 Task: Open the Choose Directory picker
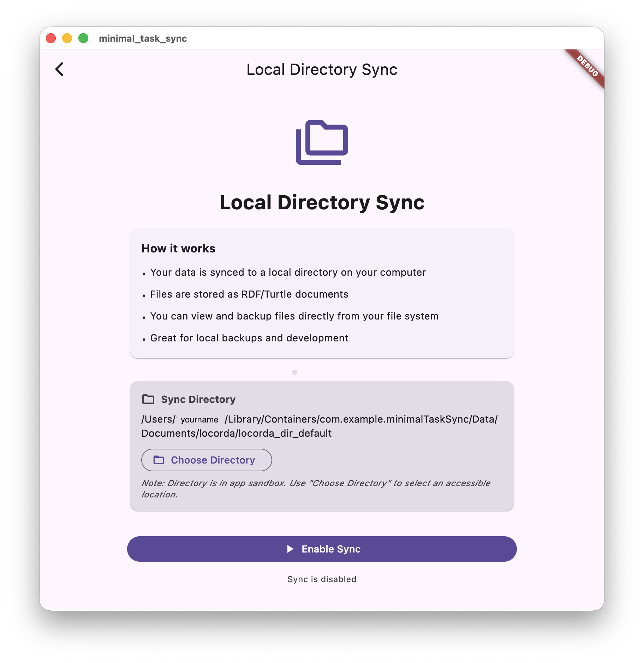click(206, 460)
